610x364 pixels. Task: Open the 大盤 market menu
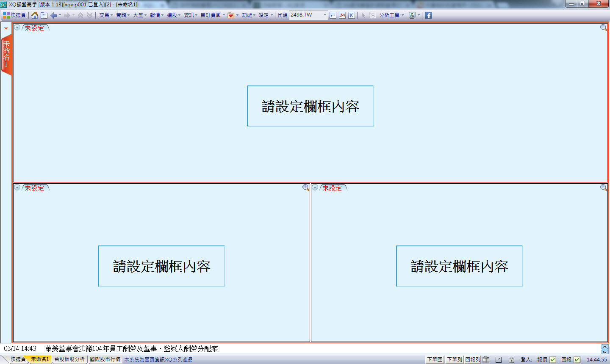pyautogui.click(x=140, y=15)
